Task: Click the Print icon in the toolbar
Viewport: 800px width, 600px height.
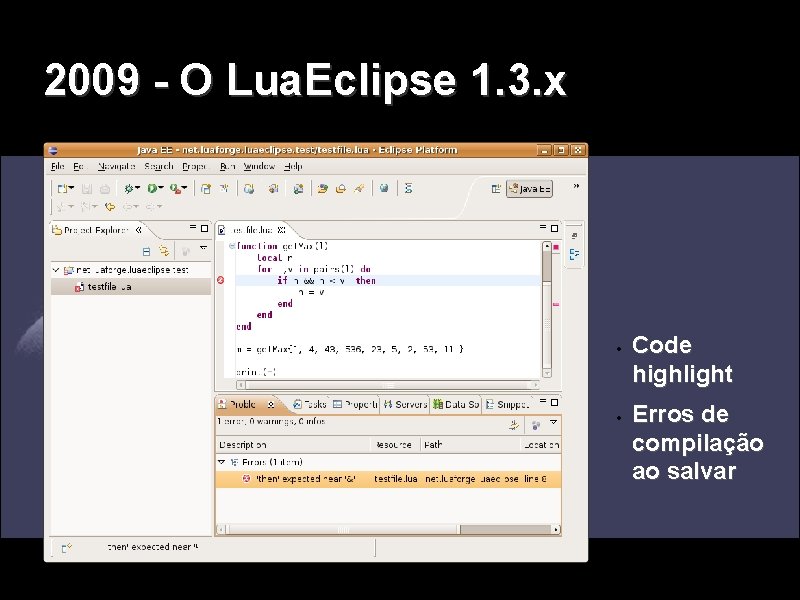Action: tap(104, 189)
